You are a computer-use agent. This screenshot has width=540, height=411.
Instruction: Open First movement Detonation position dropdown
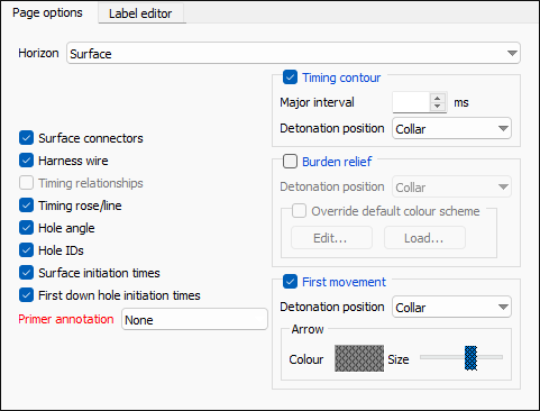pos(451,307)
